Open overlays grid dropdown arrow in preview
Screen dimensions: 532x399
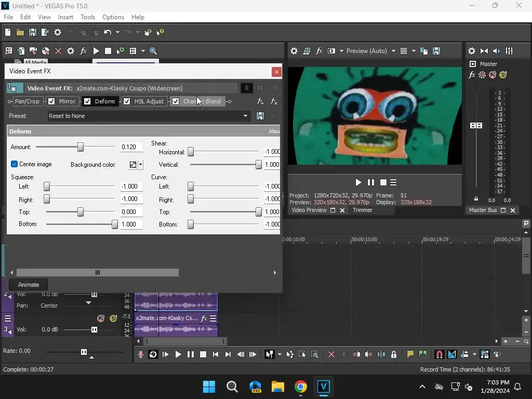pyautogui.click(x=414, y=51)
